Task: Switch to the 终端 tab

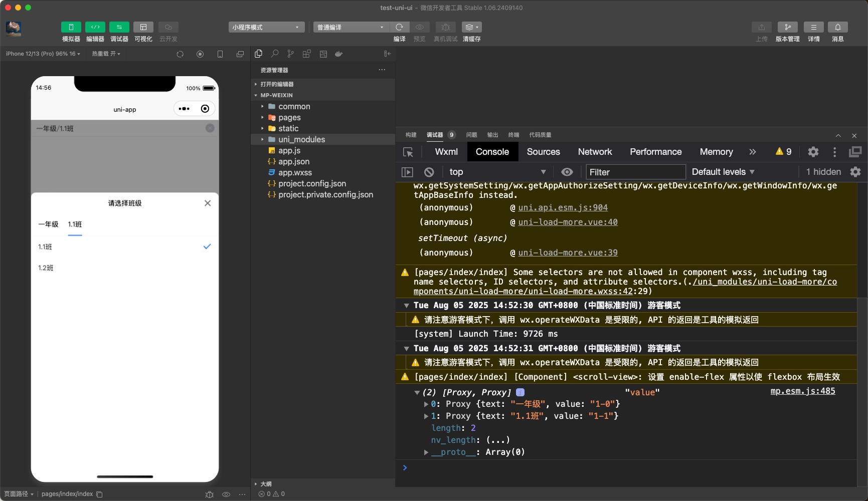Action: (x=513, y=135)
